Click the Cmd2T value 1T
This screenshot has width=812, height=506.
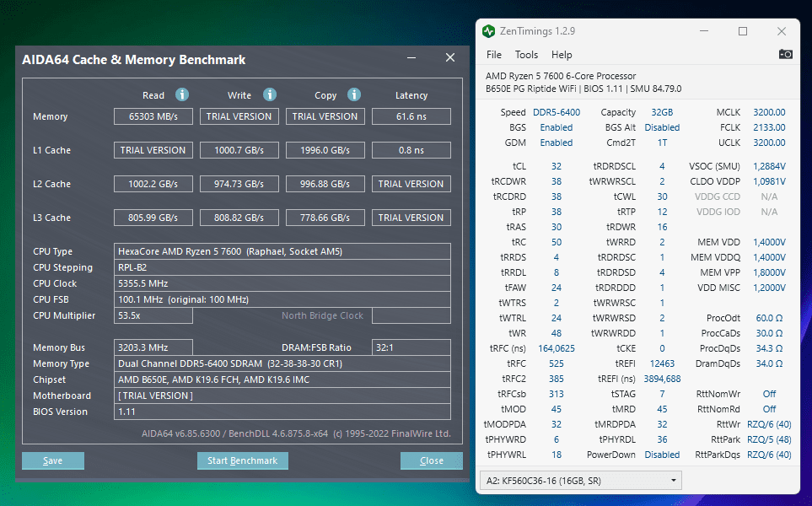(x=662, y=143)
